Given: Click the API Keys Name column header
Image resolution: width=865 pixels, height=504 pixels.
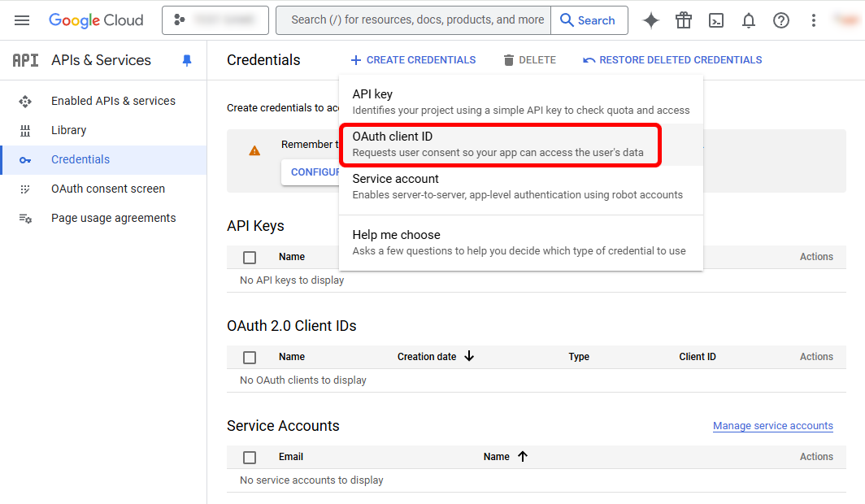Looking at the screenshot, I should [x=292, y=257].
